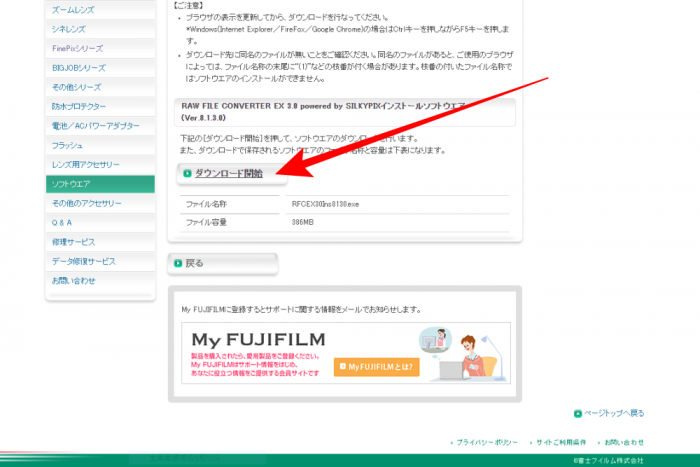Select highlighted ソフトウエア sidebar item
The image size is (700, 467).
[100, 184]
